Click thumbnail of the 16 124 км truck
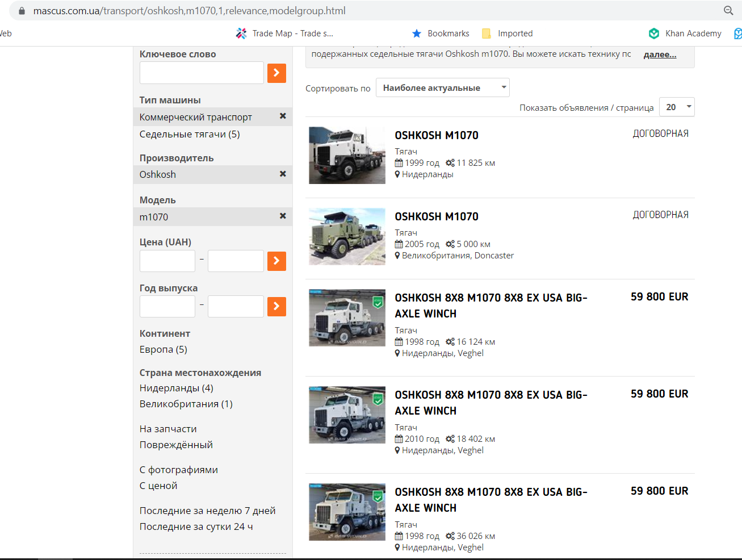Screen dimensions: 742x560 [x=347, y=317]
